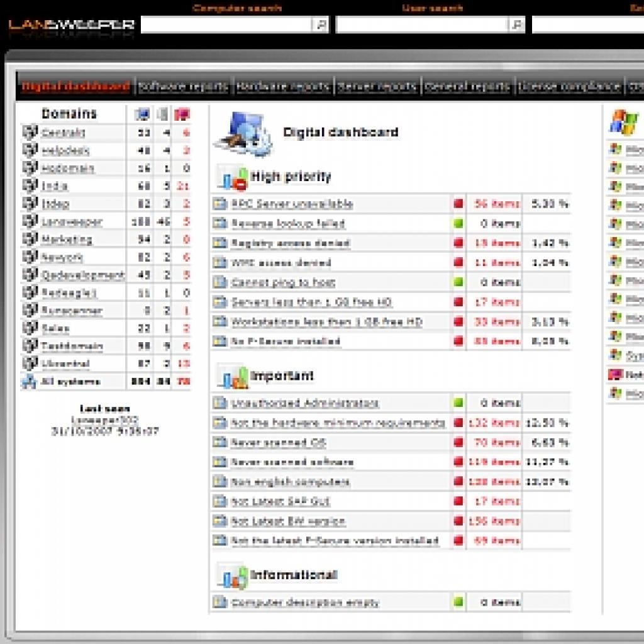Click the user search magnifier icon
Screen dimensions: 644x644
click(516, 25)
